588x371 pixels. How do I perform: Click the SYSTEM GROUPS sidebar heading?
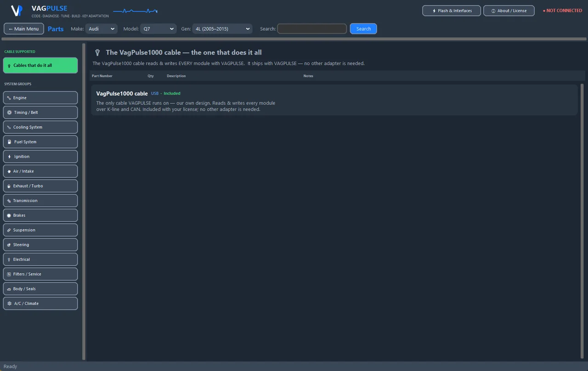click(x=18, y=84)
